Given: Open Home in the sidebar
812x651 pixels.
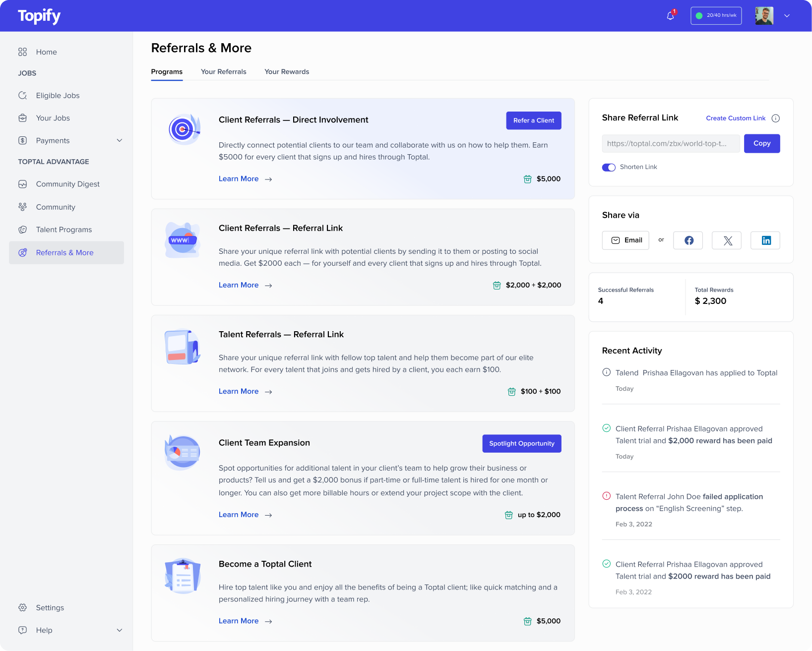Looking at the screenshot, I should pyautogui.click(x=66, y=52).
